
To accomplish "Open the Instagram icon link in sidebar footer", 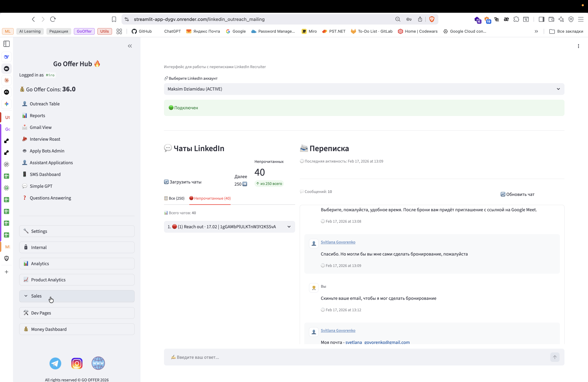I will click(77, 363).
